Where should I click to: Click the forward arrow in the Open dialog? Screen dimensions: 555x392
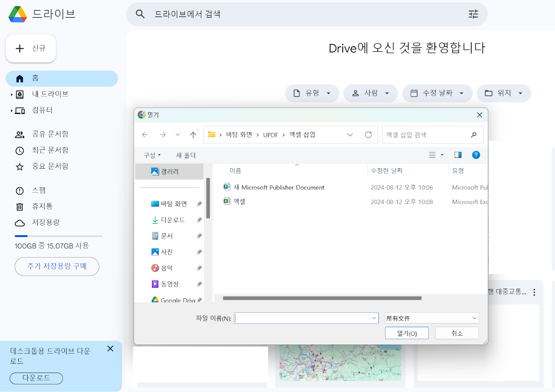click(162, 135)
